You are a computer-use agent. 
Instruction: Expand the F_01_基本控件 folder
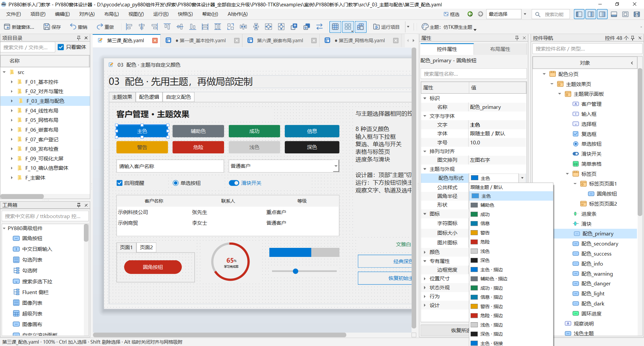[12, 82]
